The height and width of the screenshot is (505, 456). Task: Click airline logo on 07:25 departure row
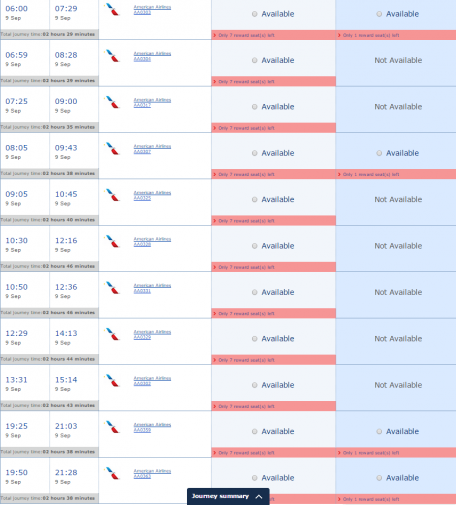click(112, 102)
